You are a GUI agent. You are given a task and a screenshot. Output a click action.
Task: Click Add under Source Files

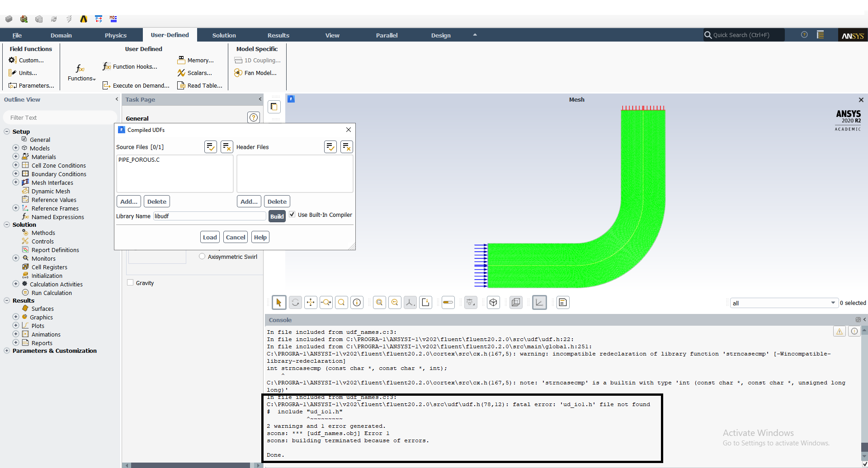pos(129,201)
